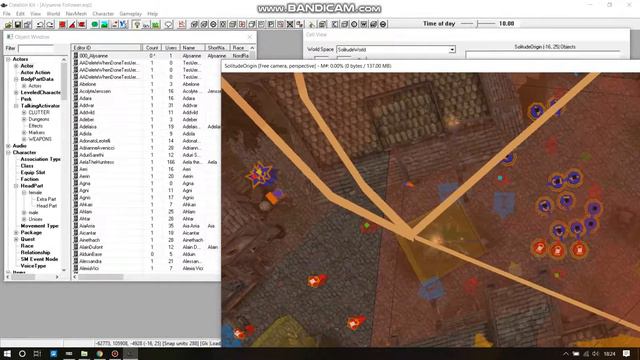This screenshot has height=360, width=640.
Task: Click the last circular icon in toolbar
Action: (x=383, y=24)
